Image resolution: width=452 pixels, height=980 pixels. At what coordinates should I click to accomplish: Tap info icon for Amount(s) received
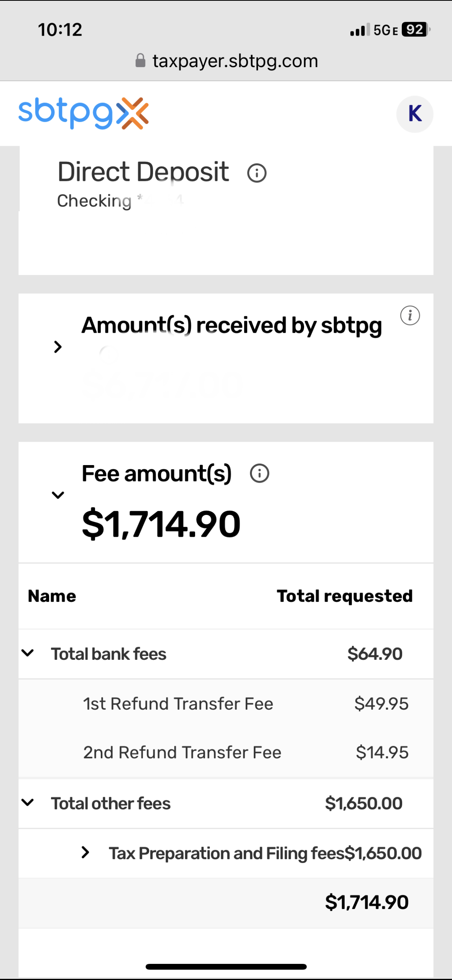[410, 316]
